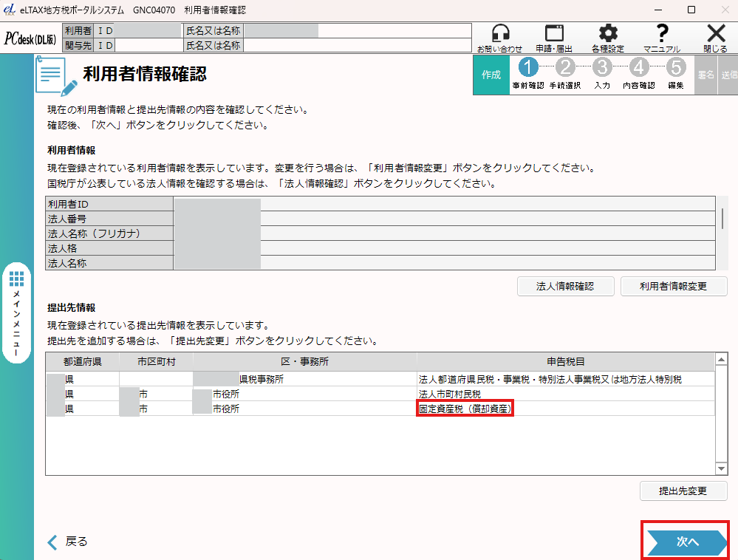Select the 固定資産税（償却資産） row
This screenshot has width=738, height=560.
click(x=465, y=409)
